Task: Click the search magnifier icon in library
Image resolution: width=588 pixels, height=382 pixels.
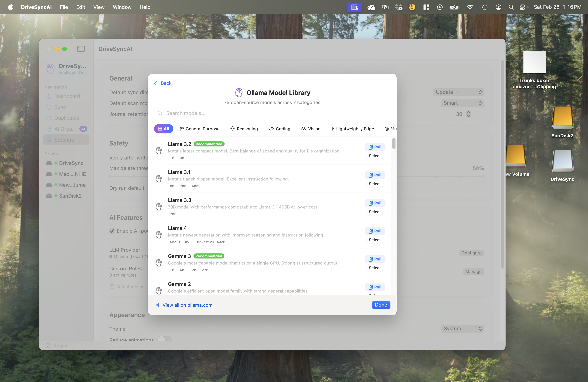Action: [160, 113]
